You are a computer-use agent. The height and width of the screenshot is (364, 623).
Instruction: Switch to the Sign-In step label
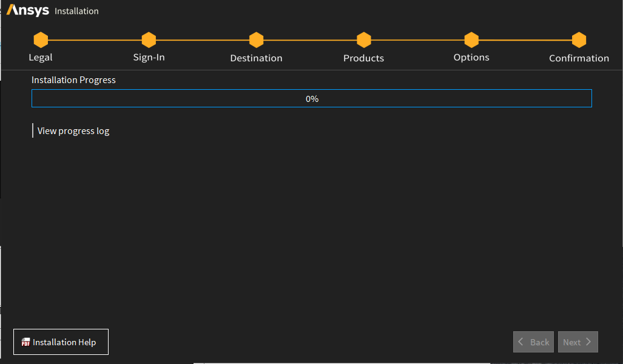(149, 58)
